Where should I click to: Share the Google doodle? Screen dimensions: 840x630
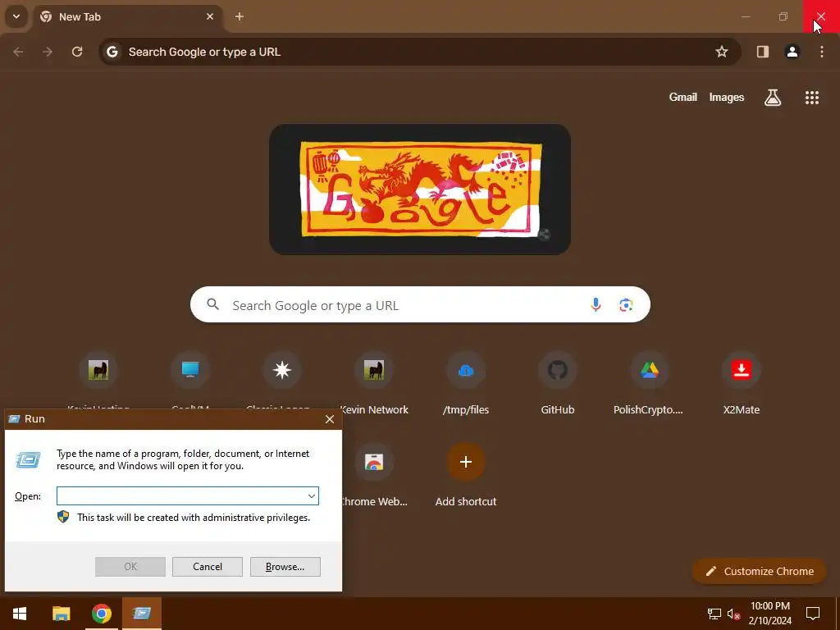pyautogui.click(x=544, y=234)
